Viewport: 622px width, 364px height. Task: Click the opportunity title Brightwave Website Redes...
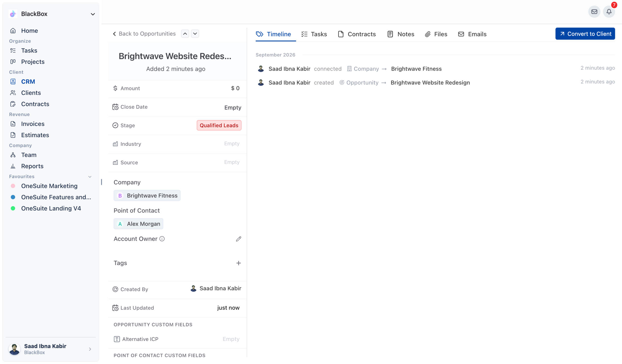[x=175, y=56]
